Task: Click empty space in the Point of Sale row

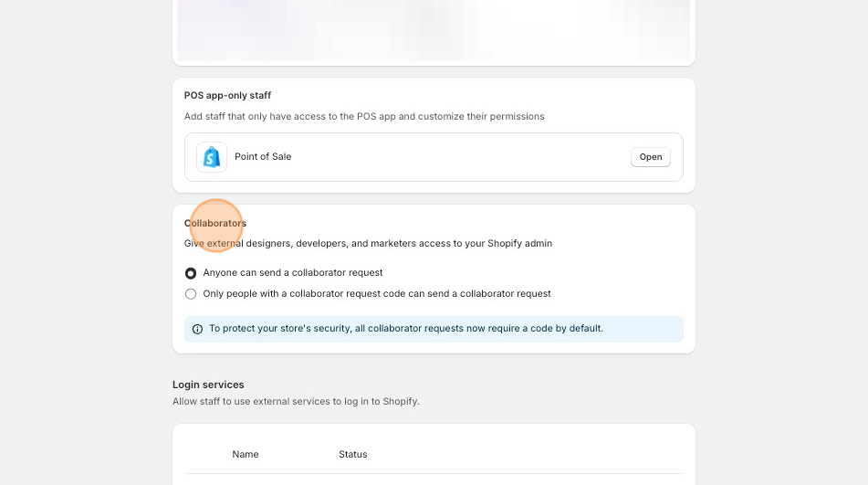Action: [x=456, y=157]
